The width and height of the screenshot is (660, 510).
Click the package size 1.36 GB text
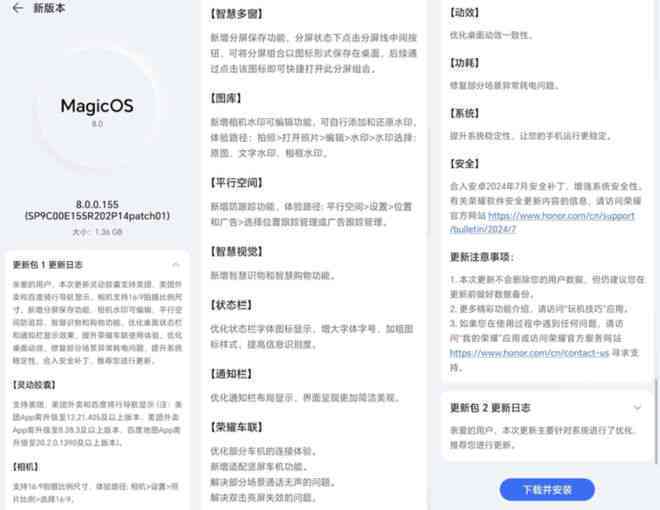click(x=97, y=232)
